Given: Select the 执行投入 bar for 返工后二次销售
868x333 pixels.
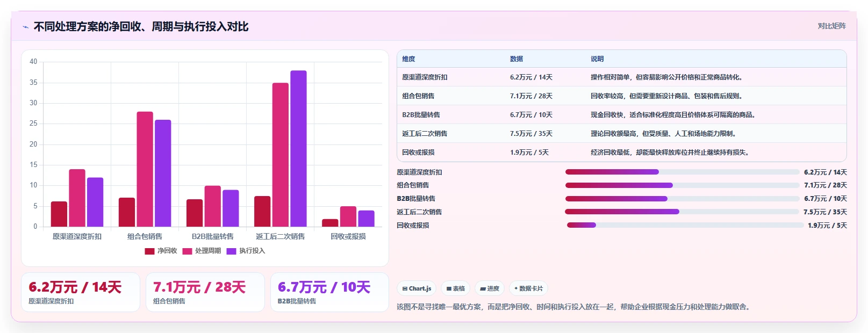Looking at the screenshot, I should tap(299, 149).
